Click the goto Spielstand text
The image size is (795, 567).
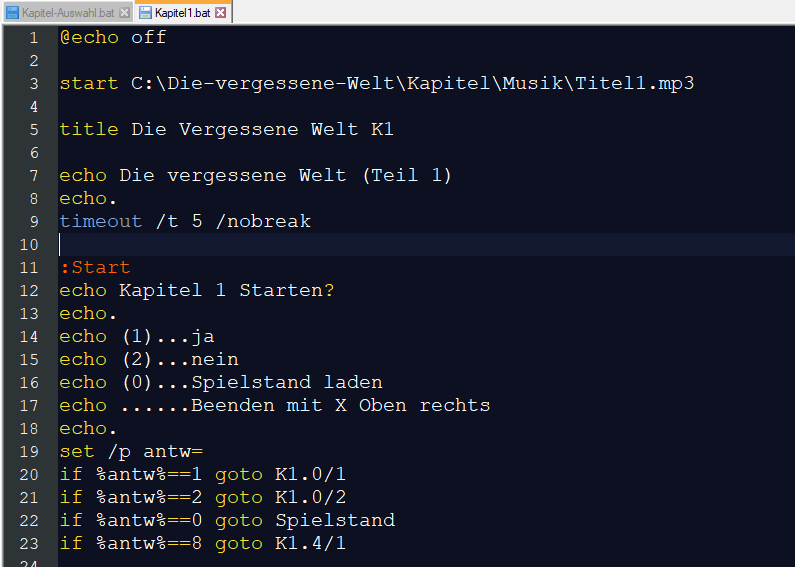click(305, 520)
